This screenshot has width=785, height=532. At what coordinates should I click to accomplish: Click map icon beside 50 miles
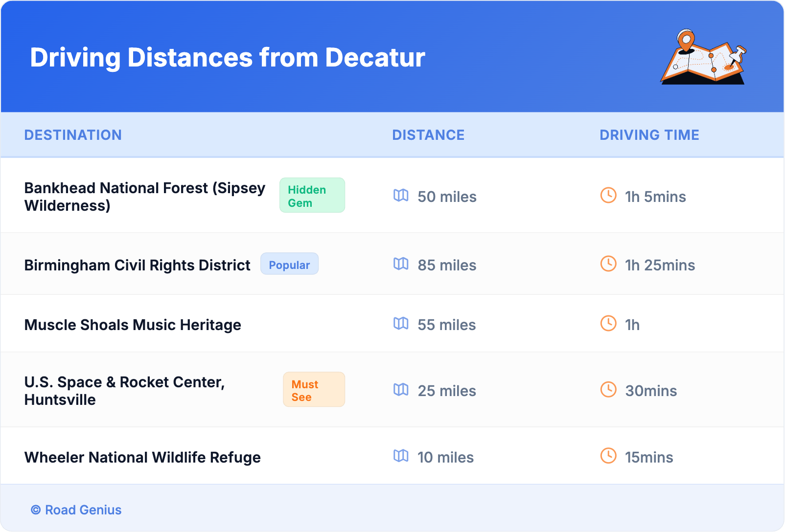[x=401, y=196]
